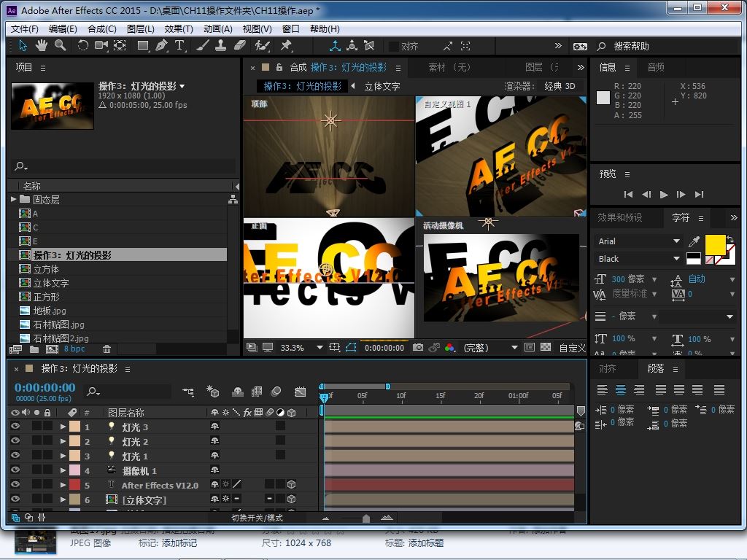Select the Pan Behind anchor tool
This screenshot has height=560, width=747.
120,46
